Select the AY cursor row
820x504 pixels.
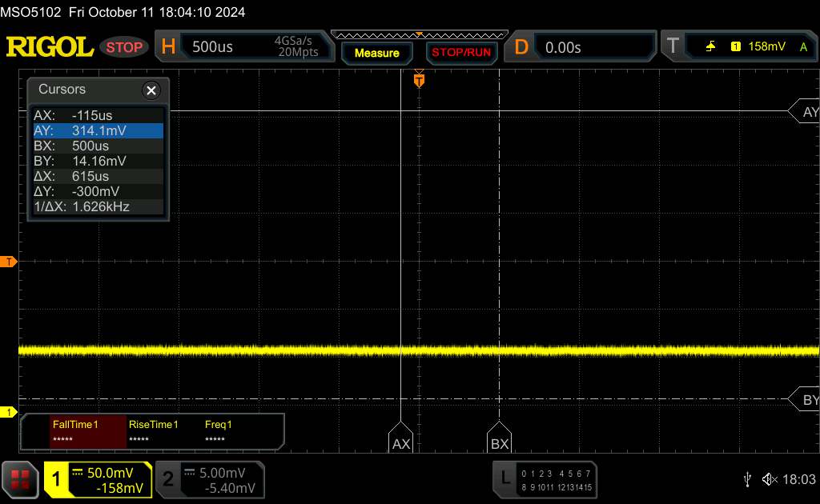pos(97,130)
